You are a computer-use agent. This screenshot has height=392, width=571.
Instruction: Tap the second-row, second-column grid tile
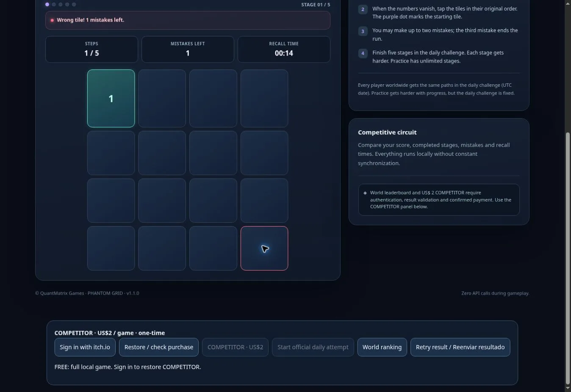click(162, 153)
